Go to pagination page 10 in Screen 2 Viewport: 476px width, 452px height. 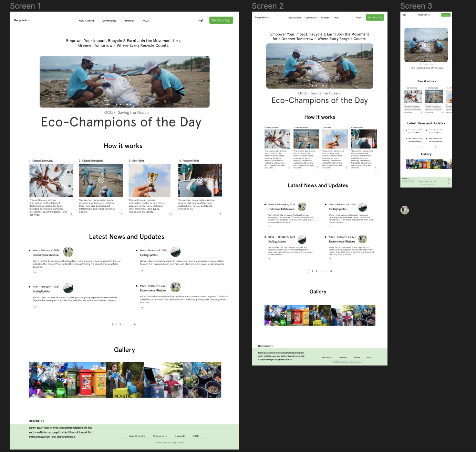click(331, 271)
